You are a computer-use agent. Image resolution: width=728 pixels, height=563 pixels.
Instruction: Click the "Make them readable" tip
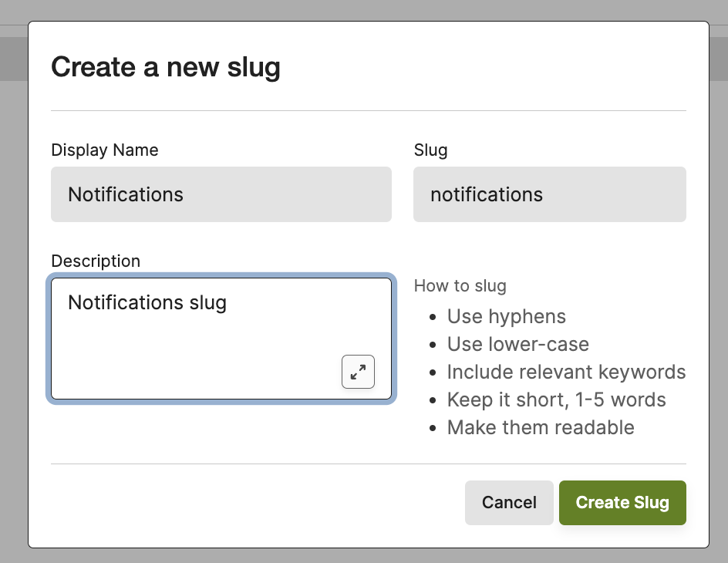coord(541,427)
